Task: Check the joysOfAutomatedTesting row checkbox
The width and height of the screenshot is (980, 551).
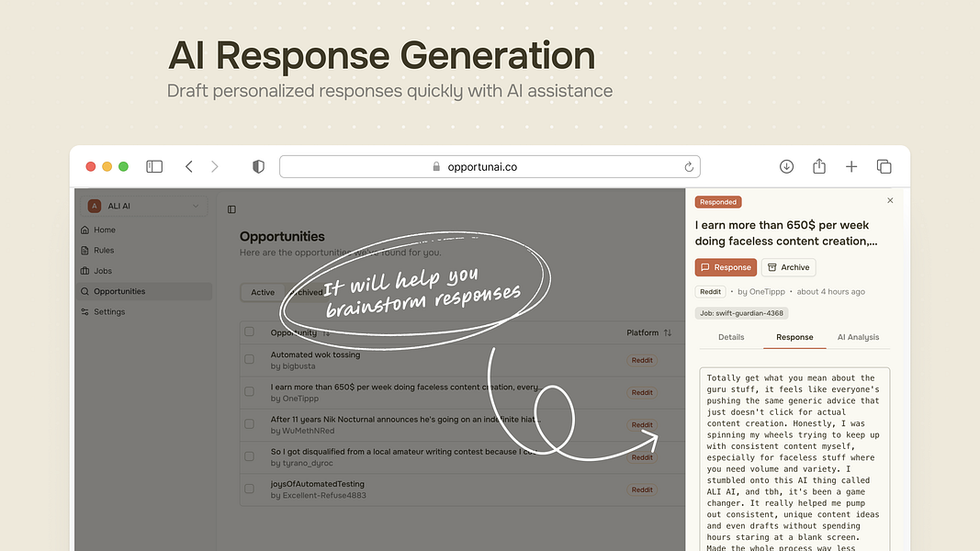Action: tap(250, 489)
